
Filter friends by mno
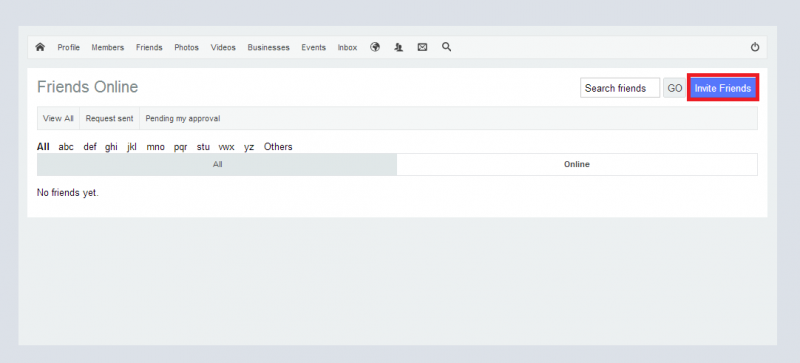(155, 147)
